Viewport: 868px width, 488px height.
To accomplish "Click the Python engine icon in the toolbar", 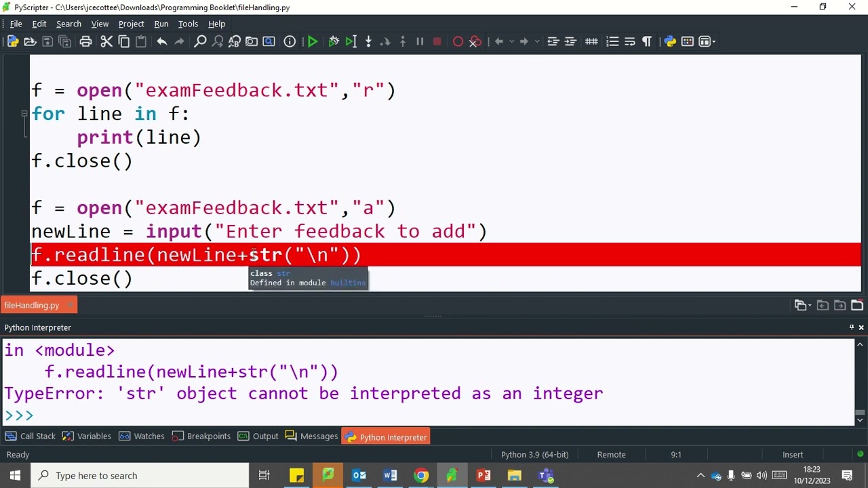I will click(x=670, y=41).
